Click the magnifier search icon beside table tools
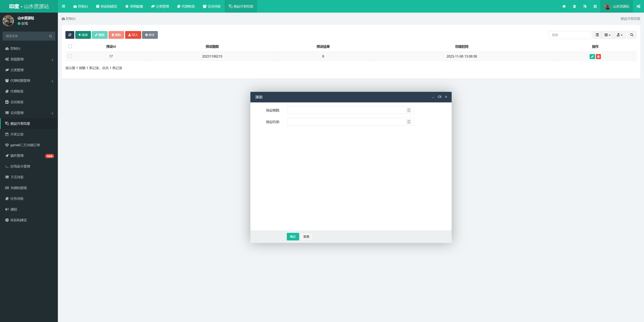Screen dimensions: 644x322 coord(631,35)
